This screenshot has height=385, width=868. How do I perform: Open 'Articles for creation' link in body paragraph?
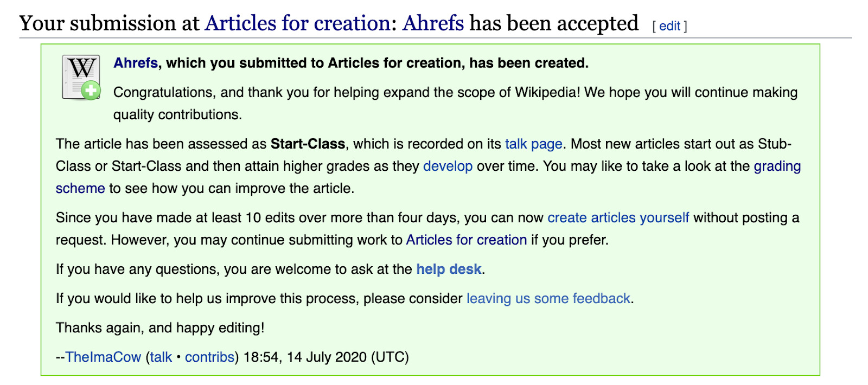[466, 240]
